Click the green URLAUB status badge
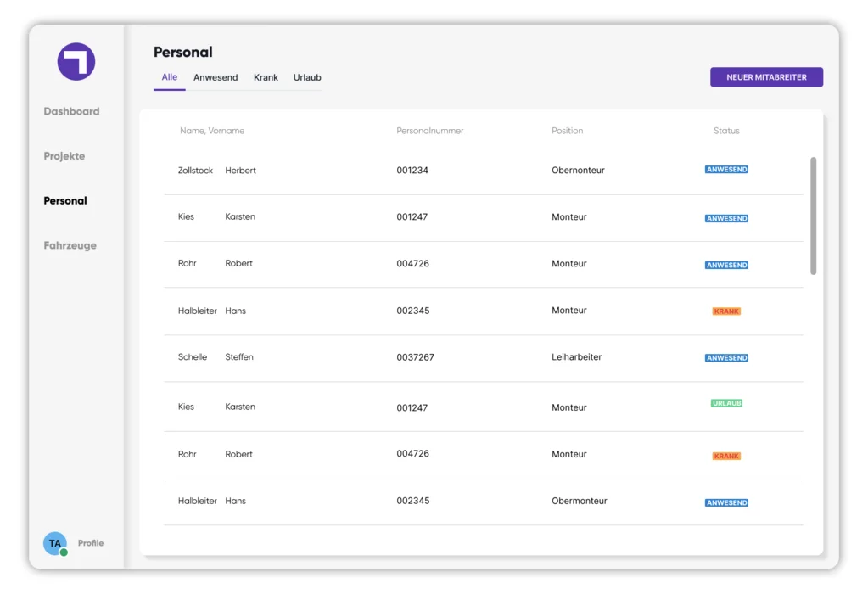This screenshot has width=868, height=600. [x=726, y=403]
